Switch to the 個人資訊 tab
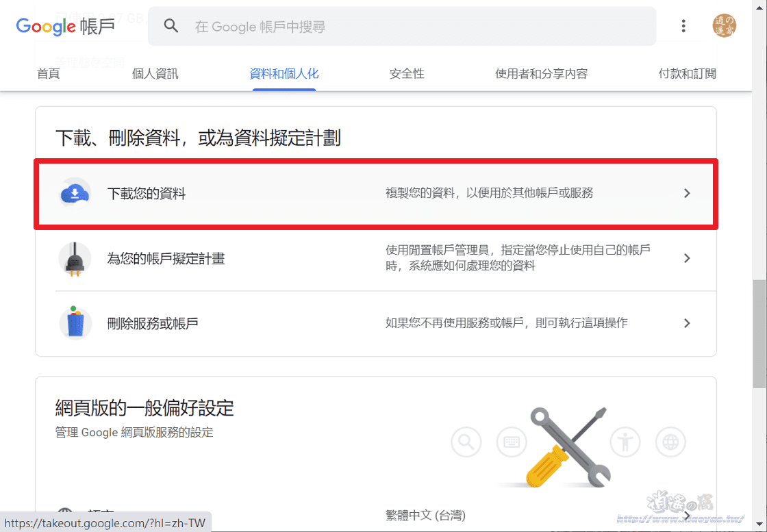The height and width of the screenshot is (532, 767). click(155, 74)
